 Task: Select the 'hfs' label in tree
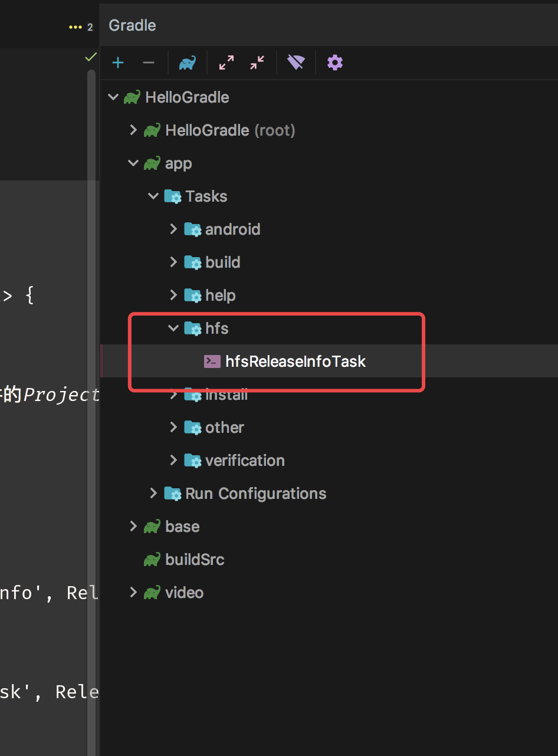point(217,328)
